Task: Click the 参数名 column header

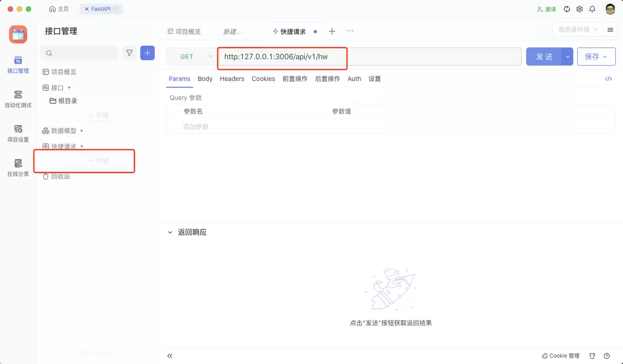Action: pyautogui.click(x=193, y=111)
